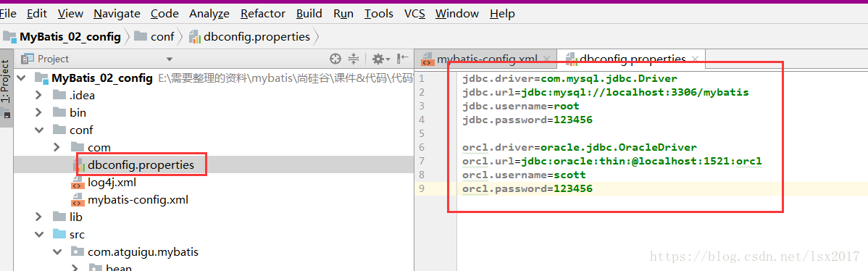Select log4j.xml in the project tree
This screenshot has width=868, height=271.
pyautogui.click(x=112, y=182)
